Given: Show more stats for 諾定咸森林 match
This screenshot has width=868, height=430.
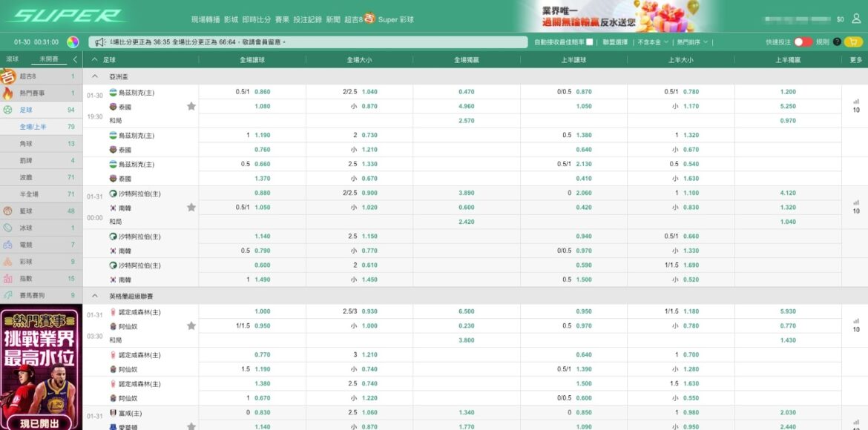Looking at the screenshot, I should [855, 325].
